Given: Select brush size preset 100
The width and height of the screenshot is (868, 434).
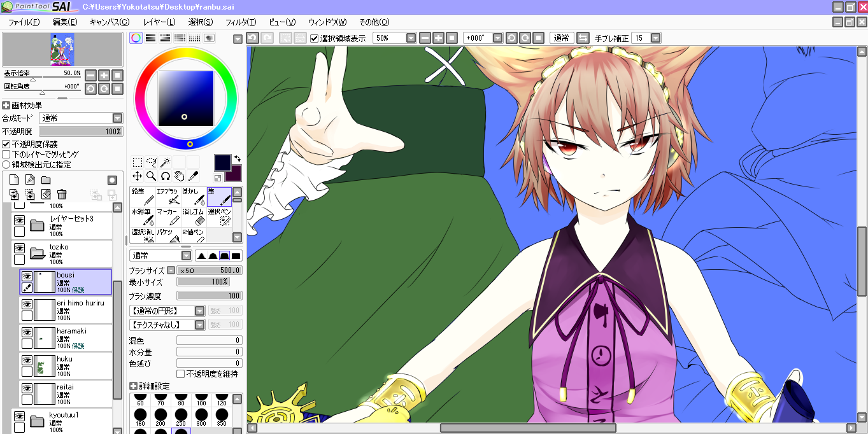Looking at the screenshot, I should click(202, 399).
